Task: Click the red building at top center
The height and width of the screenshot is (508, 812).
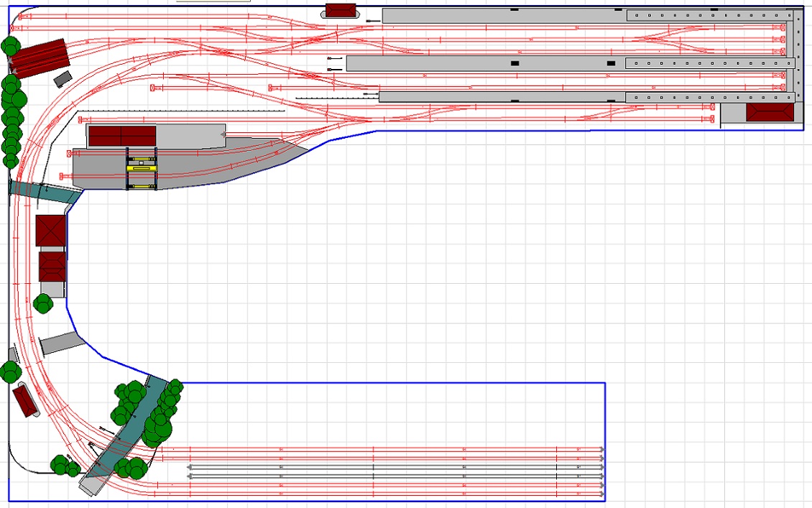Action: tap(341, 10)
